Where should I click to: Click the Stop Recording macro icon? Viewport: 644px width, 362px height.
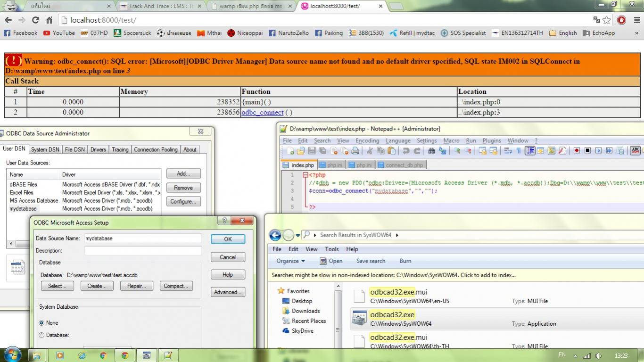point(588,151)
